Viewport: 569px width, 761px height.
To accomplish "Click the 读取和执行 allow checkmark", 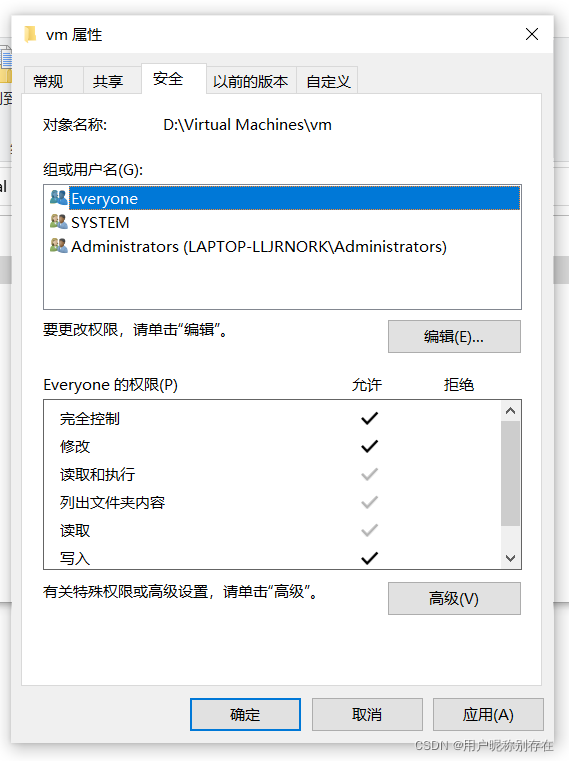I will pyautogui.click(x=369, y=474).
